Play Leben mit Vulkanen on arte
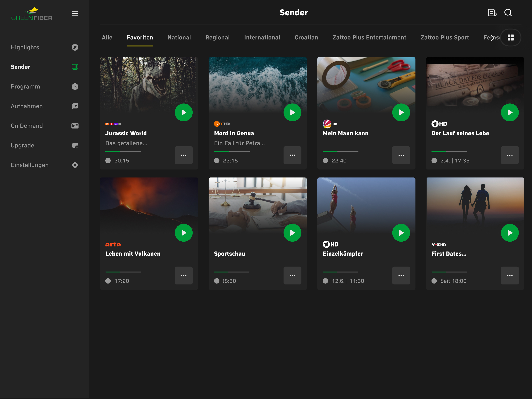The image size is (532, 399). point(184,233)
